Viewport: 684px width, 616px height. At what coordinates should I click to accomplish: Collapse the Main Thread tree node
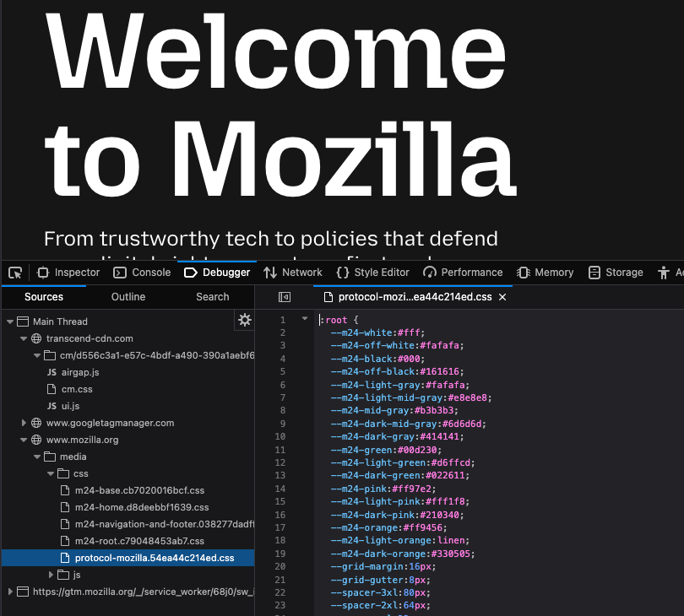9,322
